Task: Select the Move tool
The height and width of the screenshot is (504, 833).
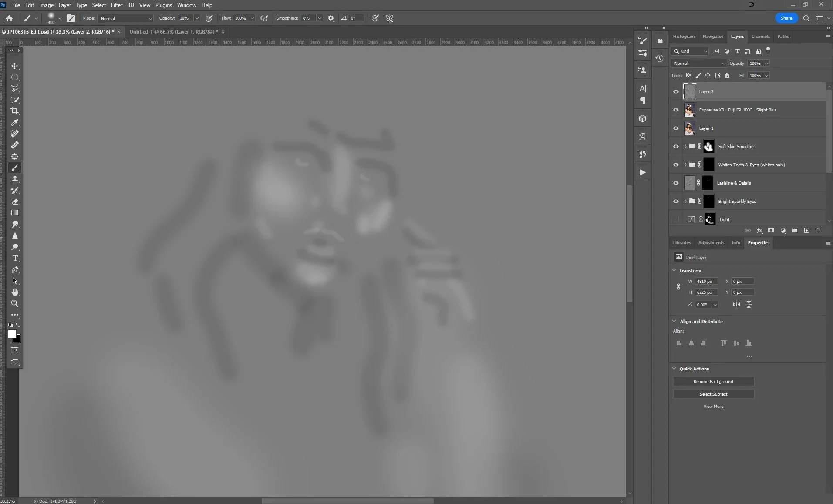Action: (x=15, y=66)
